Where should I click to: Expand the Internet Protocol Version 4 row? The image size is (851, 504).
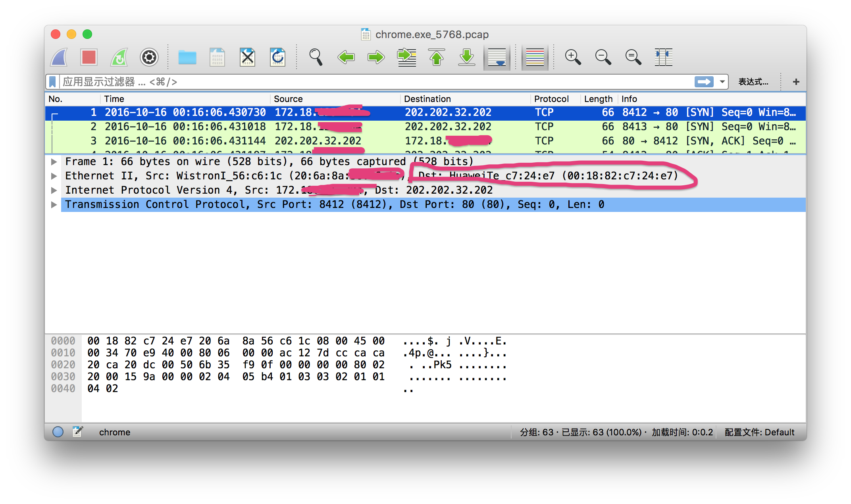pyautogui.click(x=54, y=190)
